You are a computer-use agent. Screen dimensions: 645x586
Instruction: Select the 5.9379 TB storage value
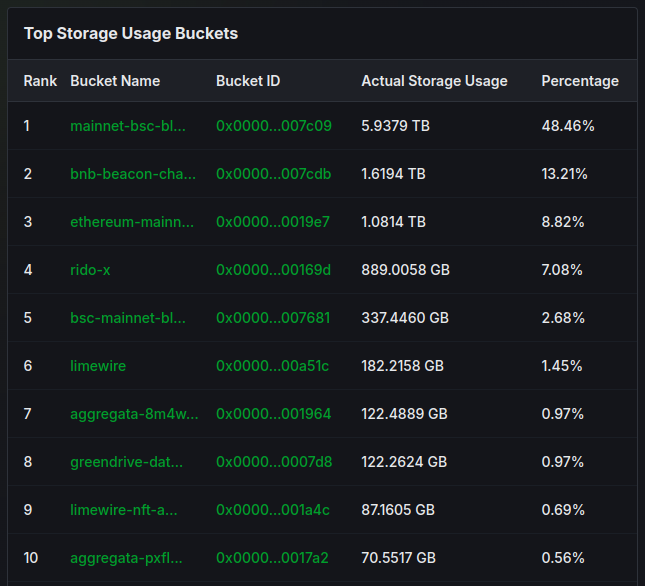tap(395, 126)
